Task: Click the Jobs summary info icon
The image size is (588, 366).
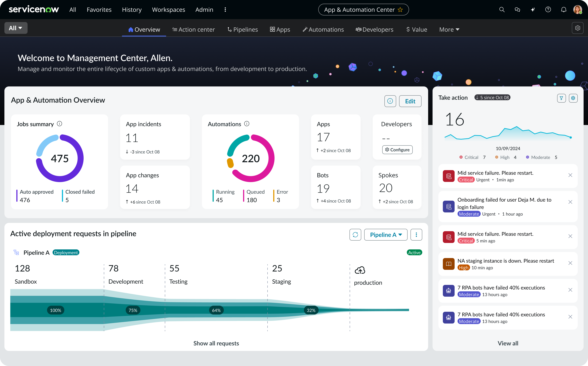Action: (60, 124)
